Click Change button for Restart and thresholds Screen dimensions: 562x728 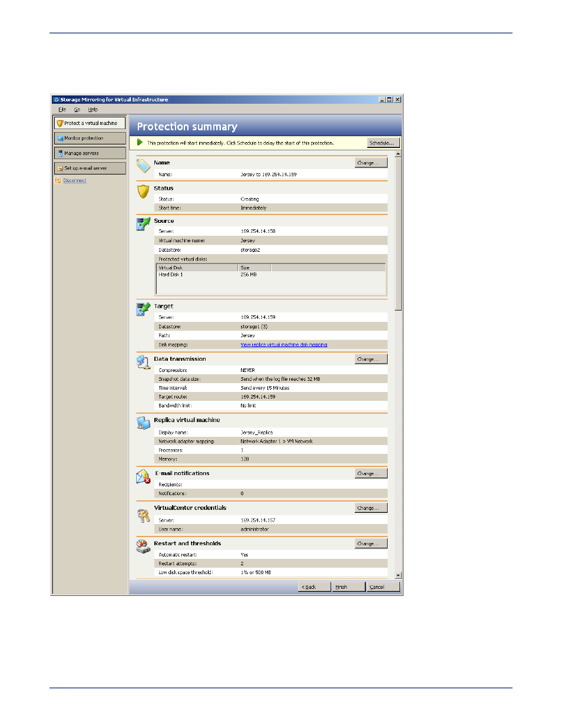coord(371,543)
